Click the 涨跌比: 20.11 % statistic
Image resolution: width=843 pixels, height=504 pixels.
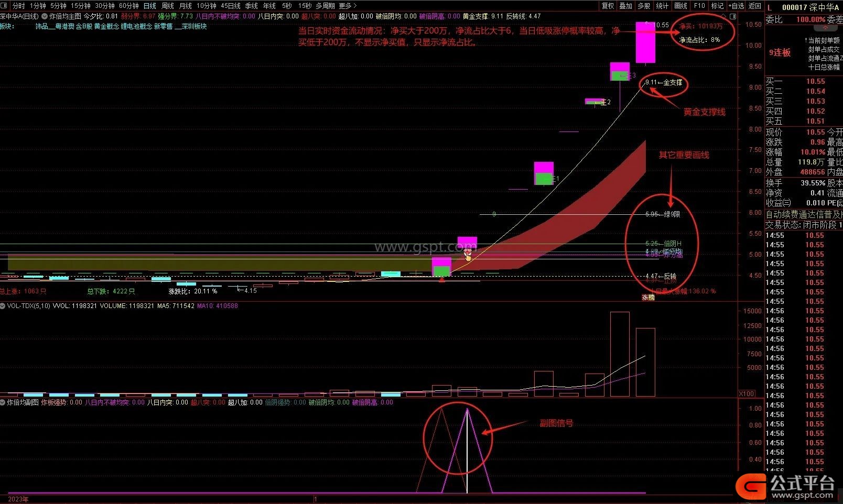click(193, 291)
